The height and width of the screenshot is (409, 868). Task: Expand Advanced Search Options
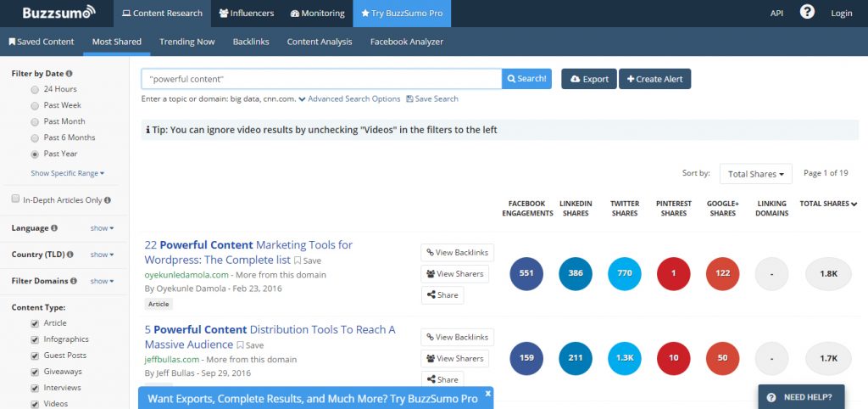(349, 98)
